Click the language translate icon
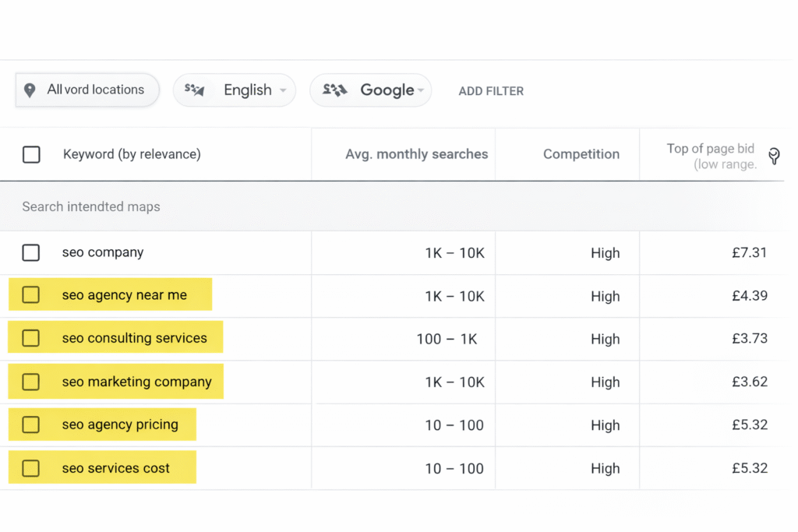798x532 pixels. point(195,90)
